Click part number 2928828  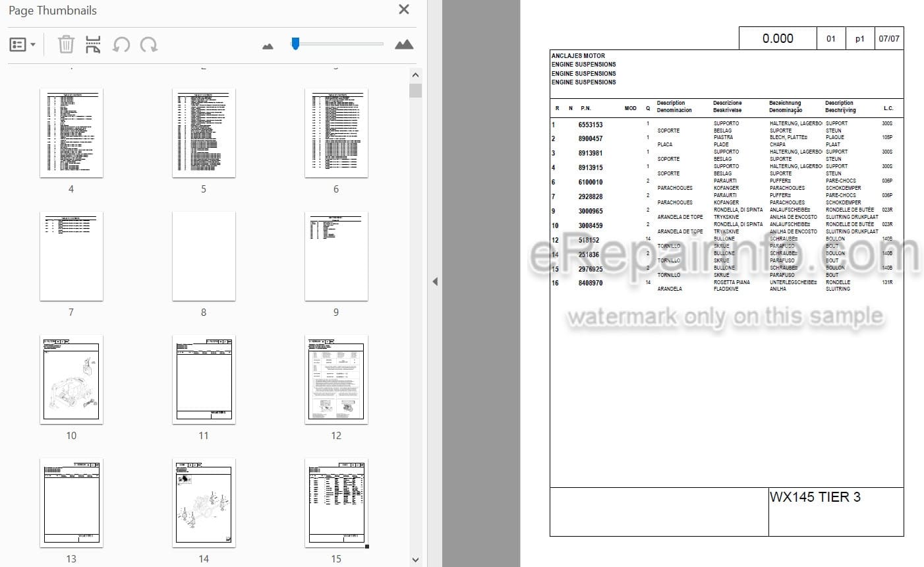click(591, 196)
